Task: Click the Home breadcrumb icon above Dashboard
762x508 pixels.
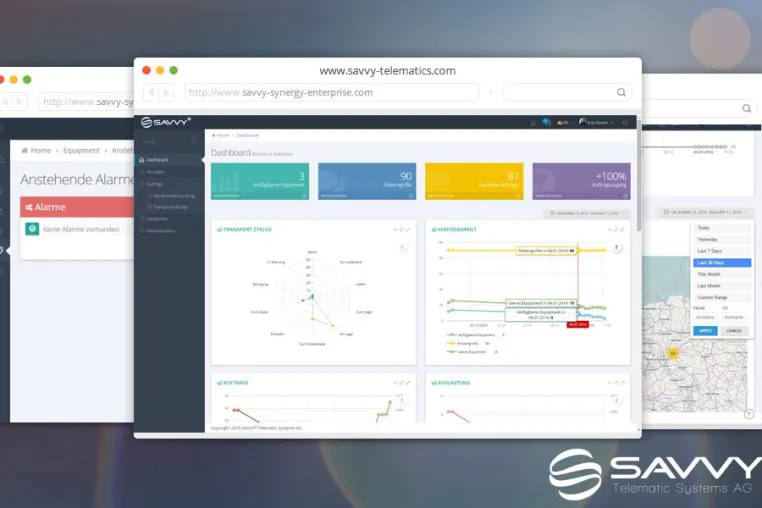Action: coord(213,135)
